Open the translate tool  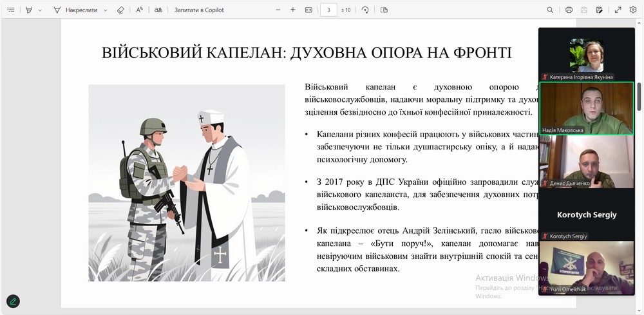(x=158, y=10)
